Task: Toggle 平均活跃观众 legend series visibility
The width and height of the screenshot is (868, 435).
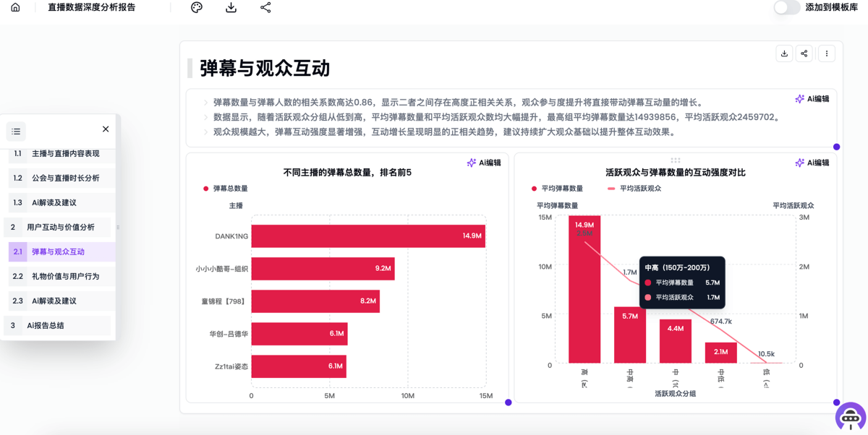Action: point(634,189)
